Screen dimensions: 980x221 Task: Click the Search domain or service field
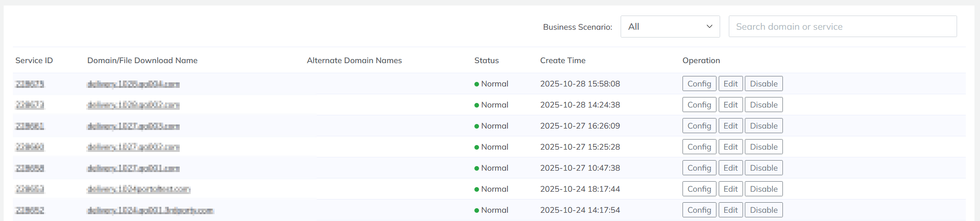[x=842, y=27]
